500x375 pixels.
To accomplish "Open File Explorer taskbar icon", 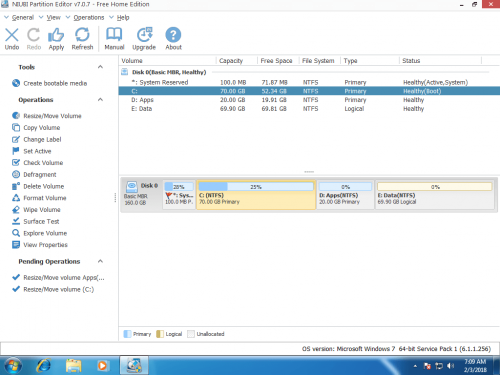I will (x=74, y=366).
